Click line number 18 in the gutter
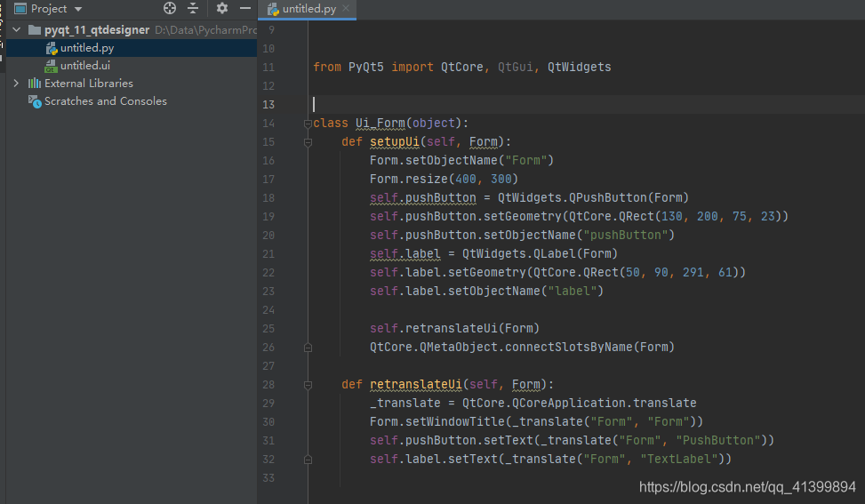 point(268,198)
